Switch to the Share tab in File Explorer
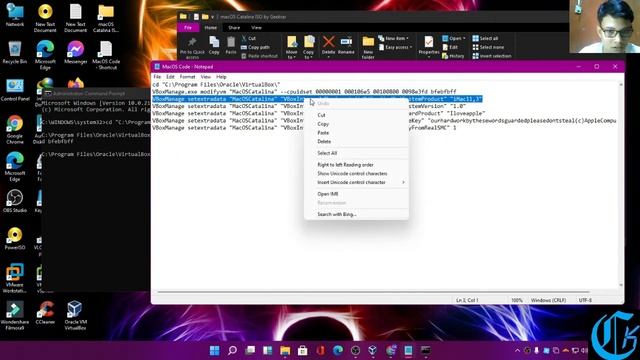 pyautogui.click(x=234, y=27)
